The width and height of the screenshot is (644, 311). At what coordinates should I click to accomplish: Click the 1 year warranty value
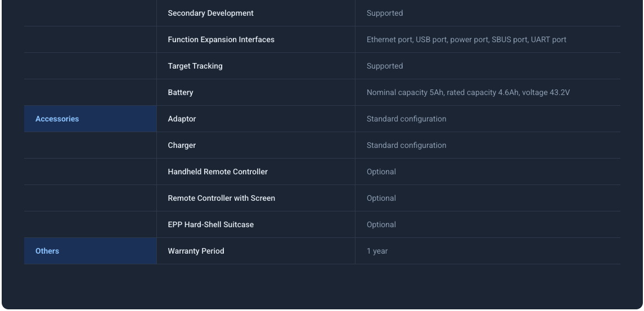point(377,251)
